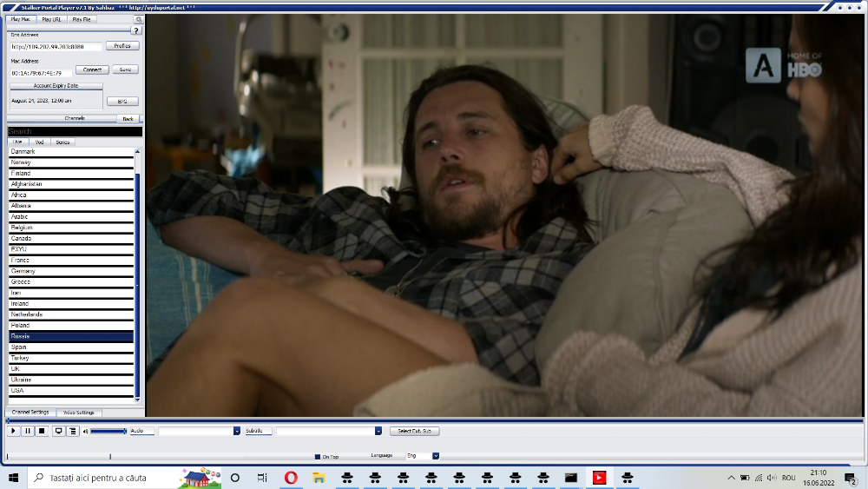Select Arabic in the channel list
This screenshot has width=868, height=489.
tap(71, 216)
